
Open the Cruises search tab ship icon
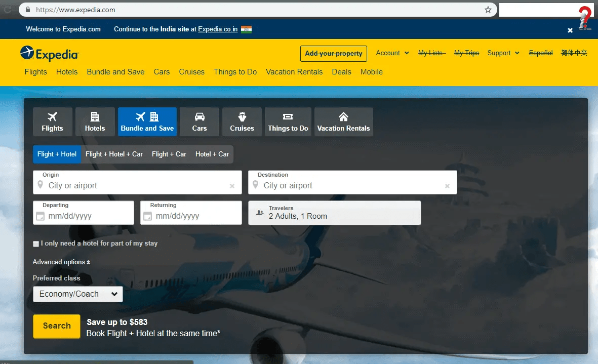242,116
